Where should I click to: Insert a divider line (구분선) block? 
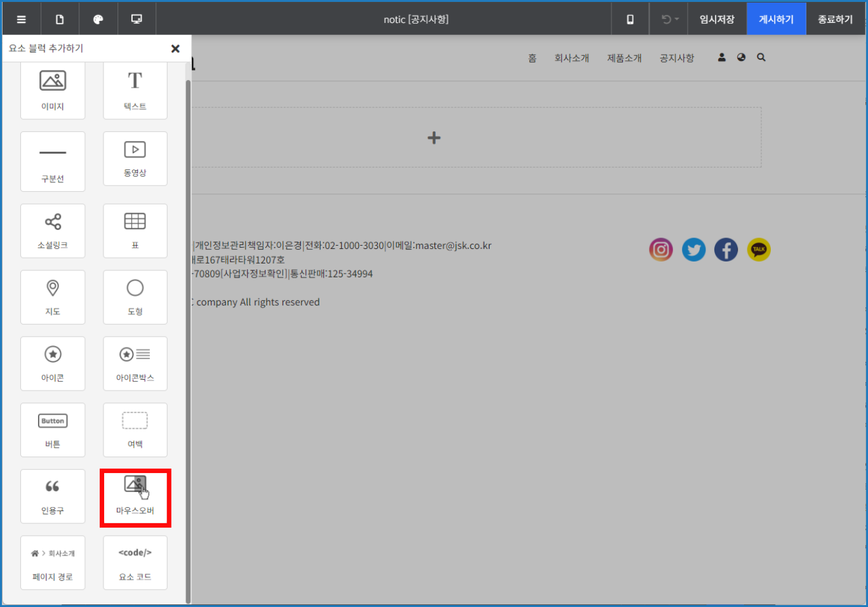[53, 161]
